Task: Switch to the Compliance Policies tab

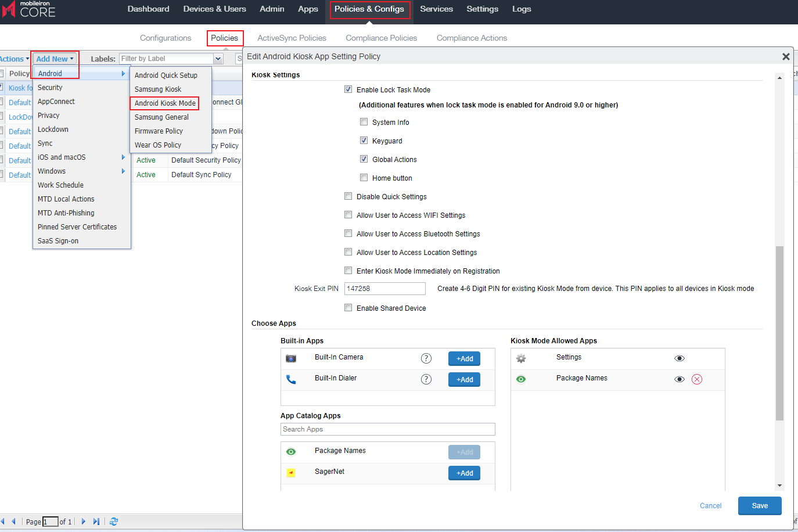Action: (x=381, y=38)
